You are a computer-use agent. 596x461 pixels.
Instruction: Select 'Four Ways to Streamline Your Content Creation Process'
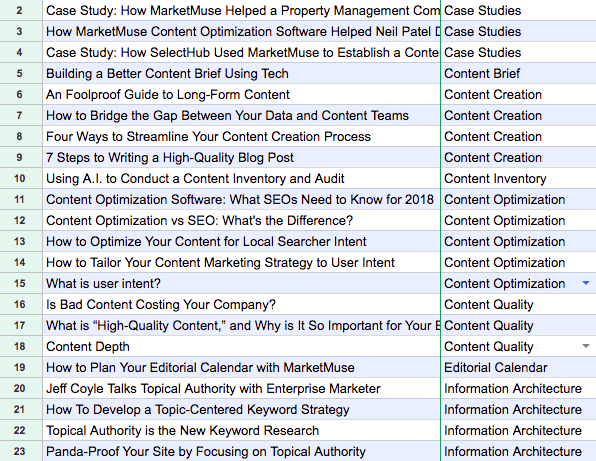pyautogui.click(x=241, y=136)
